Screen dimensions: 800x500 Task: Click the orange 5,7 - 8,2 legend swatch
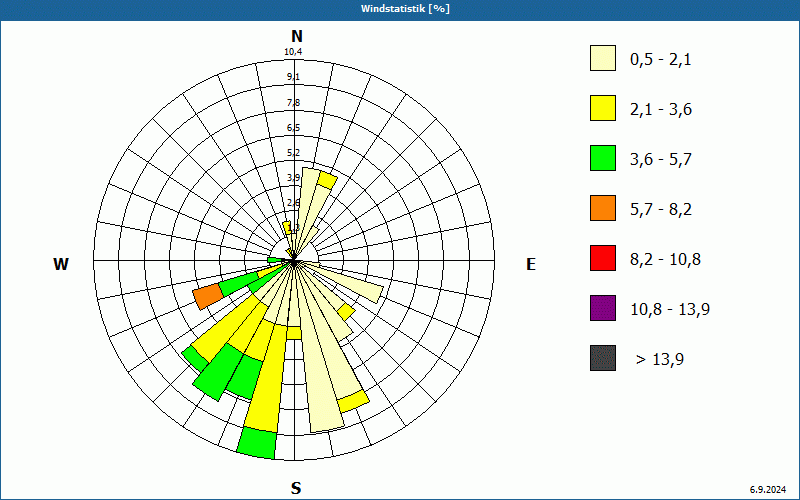tap(603, 208)
